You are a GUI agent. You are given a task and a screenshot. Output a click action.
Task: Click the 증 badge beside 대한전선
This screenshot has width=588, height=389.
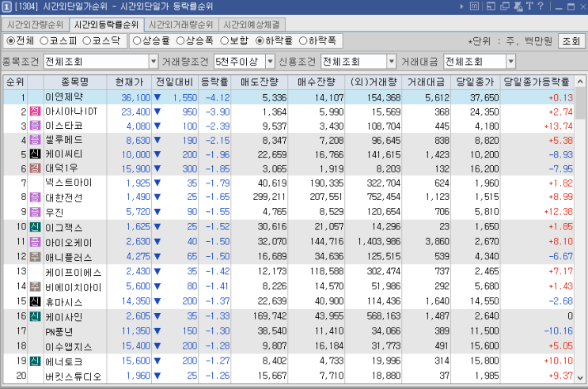(35, 197)
